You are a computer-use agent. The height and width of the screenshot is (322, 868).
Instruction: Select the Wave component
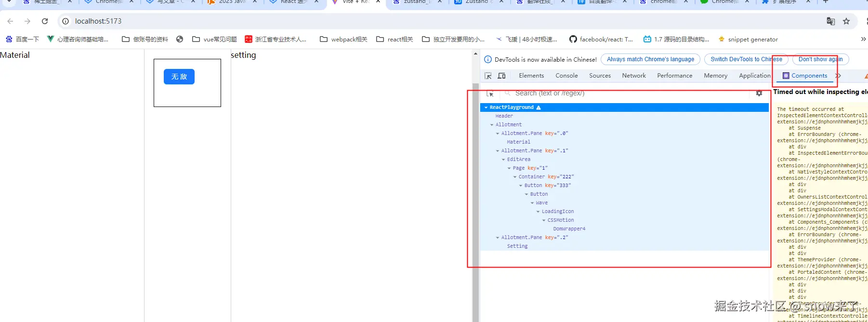coord(542,203)
